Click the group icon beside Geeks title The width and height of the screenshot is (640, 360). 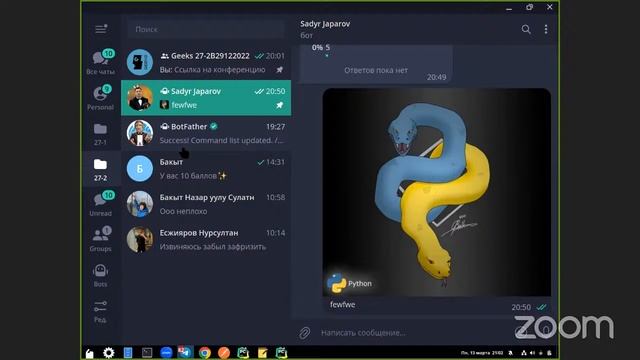164,56
